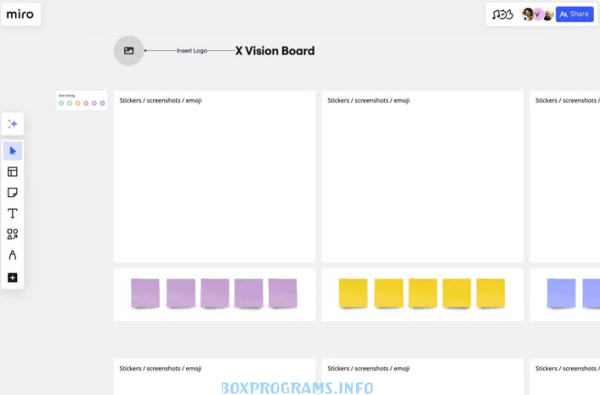Click the Share button

coord(574,14)
